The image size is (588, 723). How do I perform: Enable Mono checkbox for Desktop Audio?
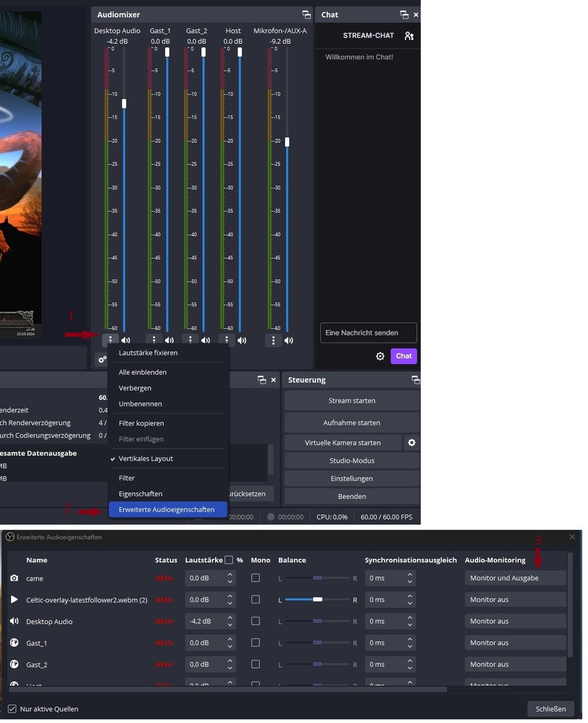(255, 621)
